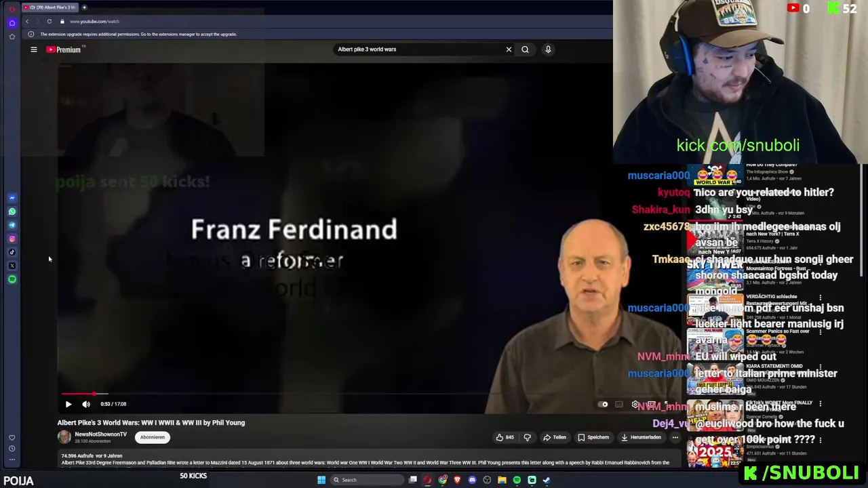This screenshot has height=488, width=868.
Task: Dislike the video with thumbs-down
Action: tap(527, 437)
